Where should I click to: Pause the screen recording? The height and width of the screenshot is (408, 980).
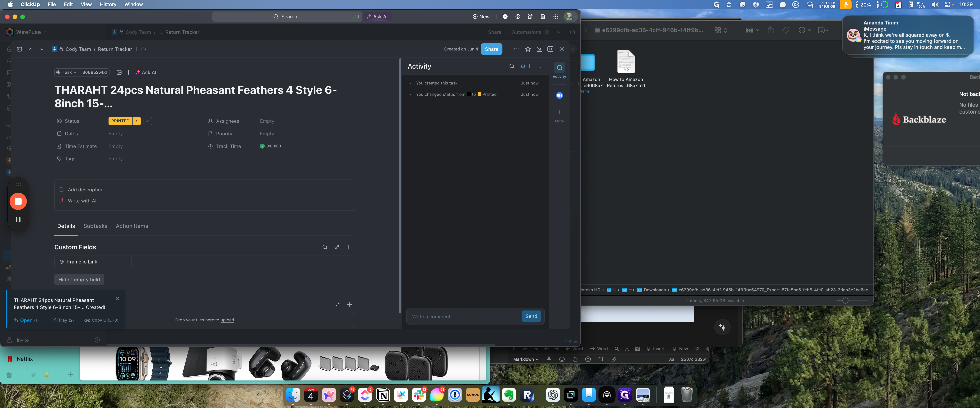pos(18,219)
